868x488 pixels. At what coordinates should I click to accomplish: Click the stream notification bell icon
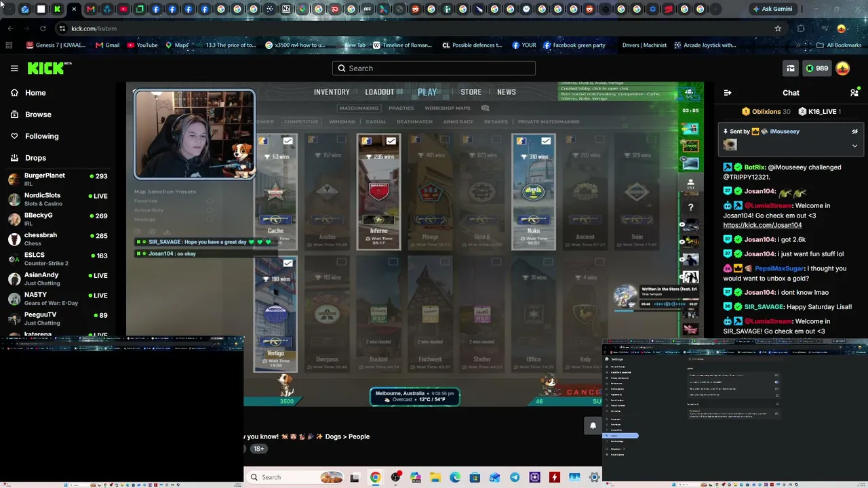pos(593,426)
